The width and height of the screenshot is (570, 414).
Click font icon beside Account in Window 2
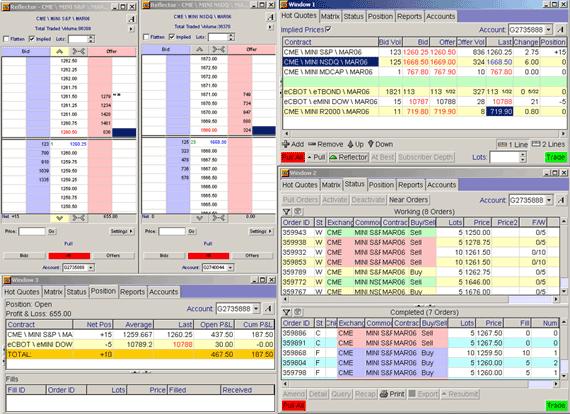tap(561, 200)
